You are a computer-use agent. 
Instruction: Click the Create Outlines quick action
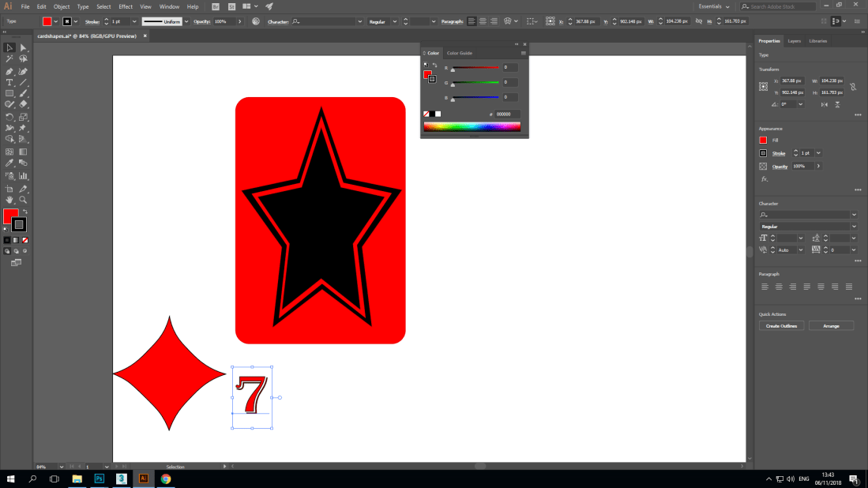click(x=780, y=325)
